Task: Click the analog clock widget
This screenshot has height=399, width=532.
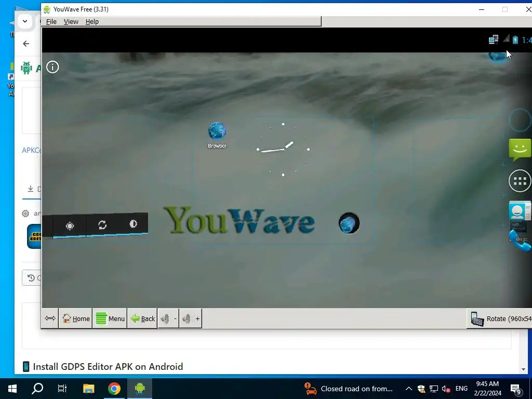Action: pos(283,150)
